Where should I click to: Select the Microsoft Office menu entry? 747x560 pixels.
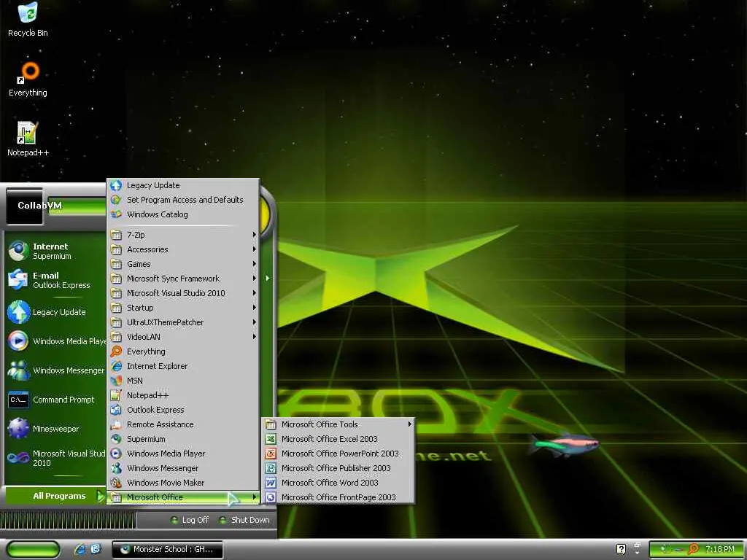pyautogui.click(x=183, y=497)
